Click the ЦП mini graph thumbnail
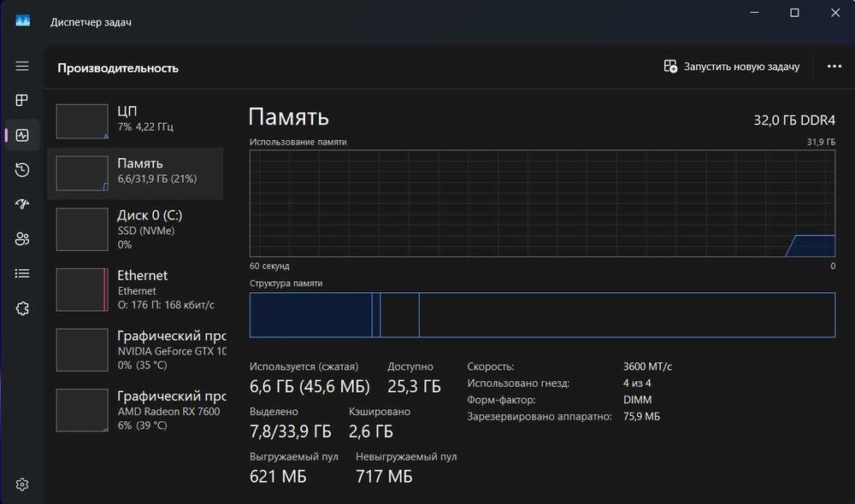The height and width of the screenshot is (504, 855). tap(82, 121)
